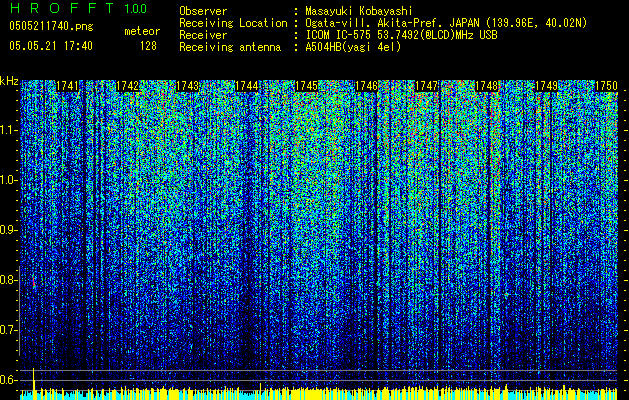
Task: Click the 0.7 frequency axis label
Action: (8, 330)
